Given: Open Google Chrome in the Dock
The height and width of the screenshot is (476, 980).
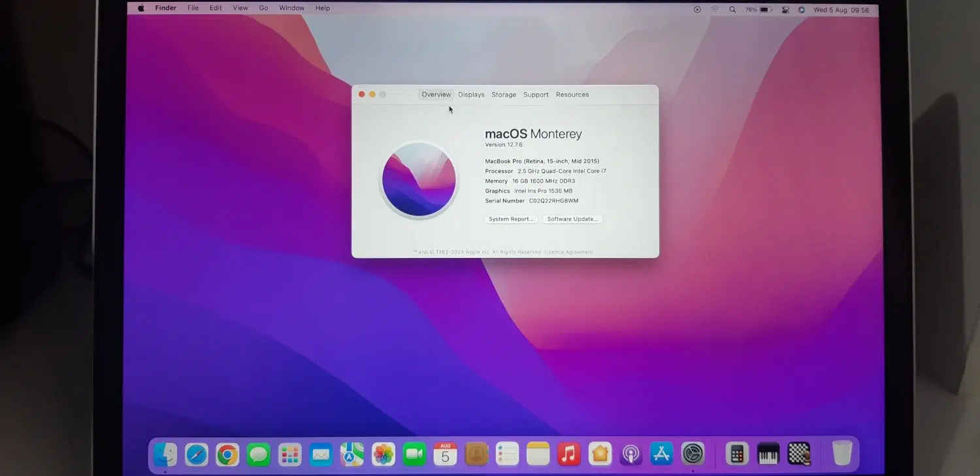Looking at the screenshot, I should [227, 454].
